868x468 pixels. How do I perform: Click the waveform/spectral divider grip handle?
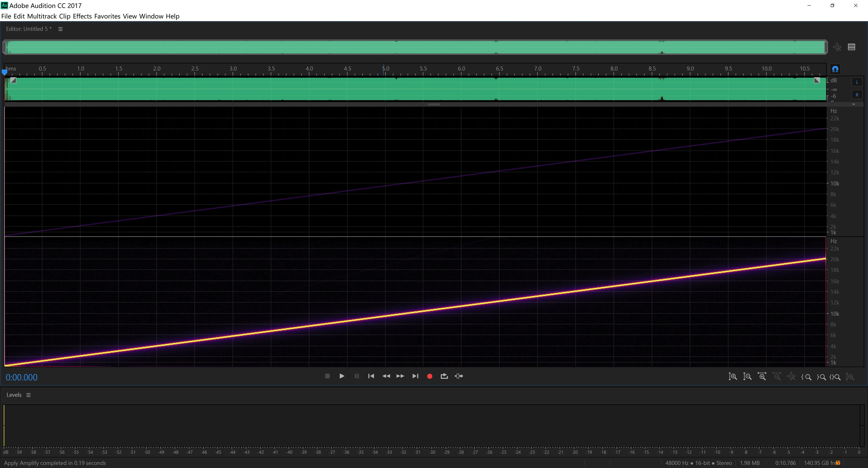(434, 104)
